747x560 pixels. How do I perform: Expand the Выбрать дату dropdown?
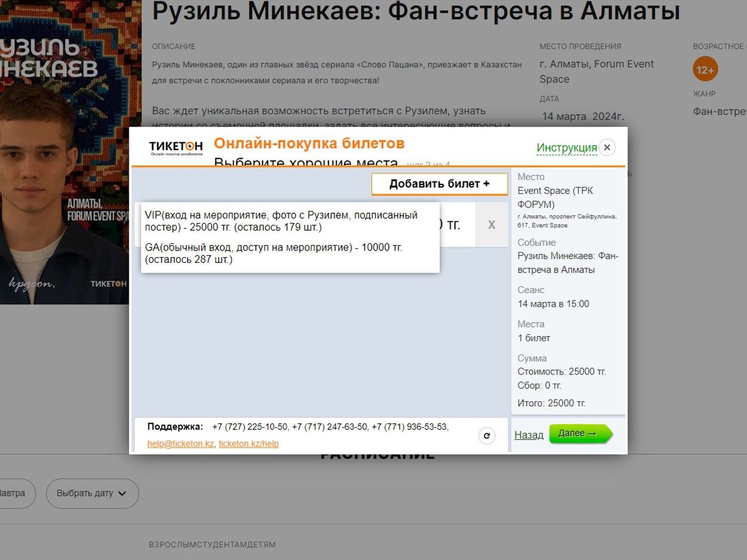92,493
